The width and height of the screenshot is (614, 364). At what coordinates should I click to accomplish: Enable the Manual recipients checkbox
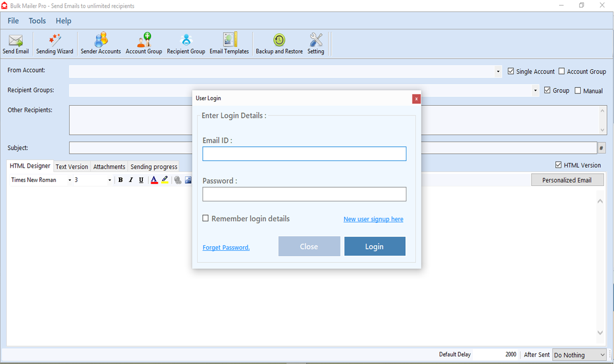pos(577,90)
